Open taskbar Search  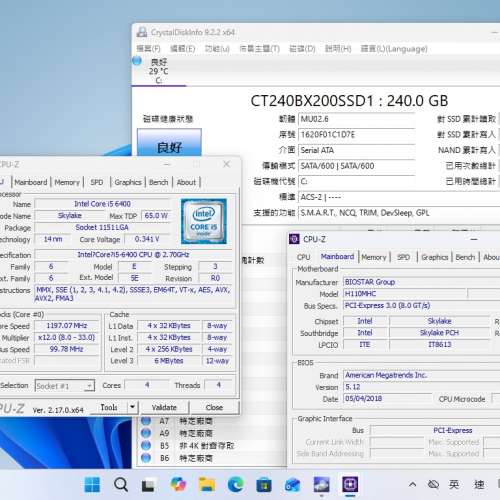121,484
